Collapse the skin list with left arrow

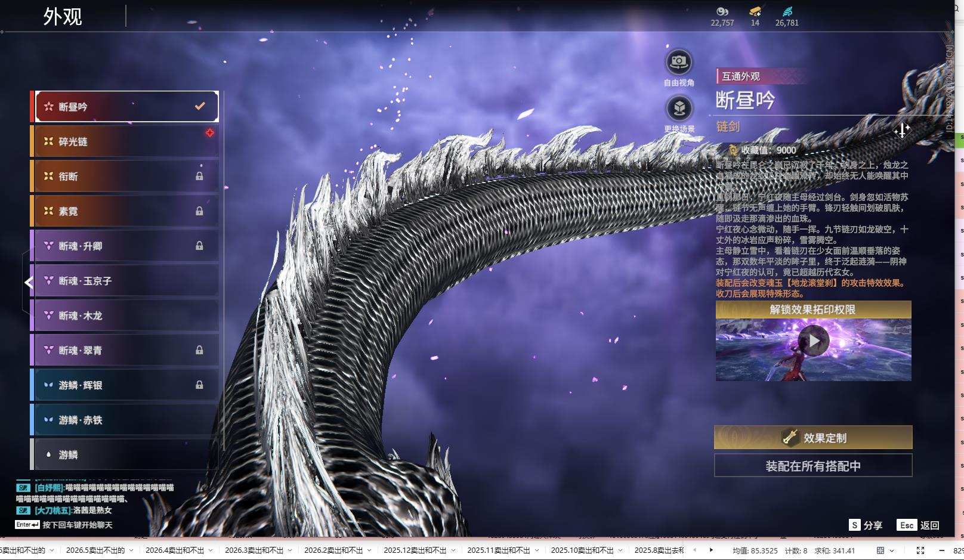28,283
